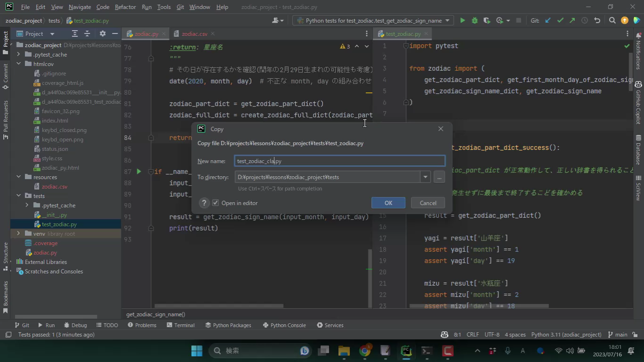
Task: Open Project panel settings gear icon
Action: coord(103,33)
